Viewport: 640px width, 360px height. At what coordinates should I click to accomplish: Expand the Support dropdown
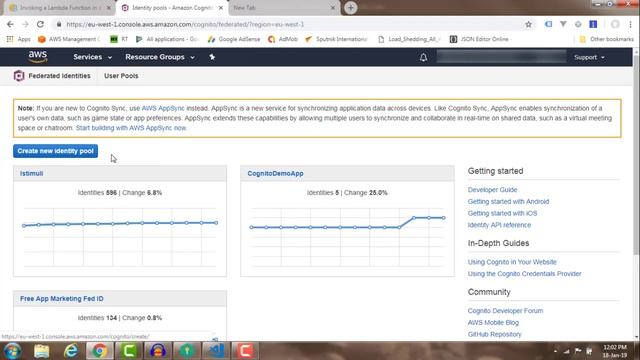coord(589,57)
